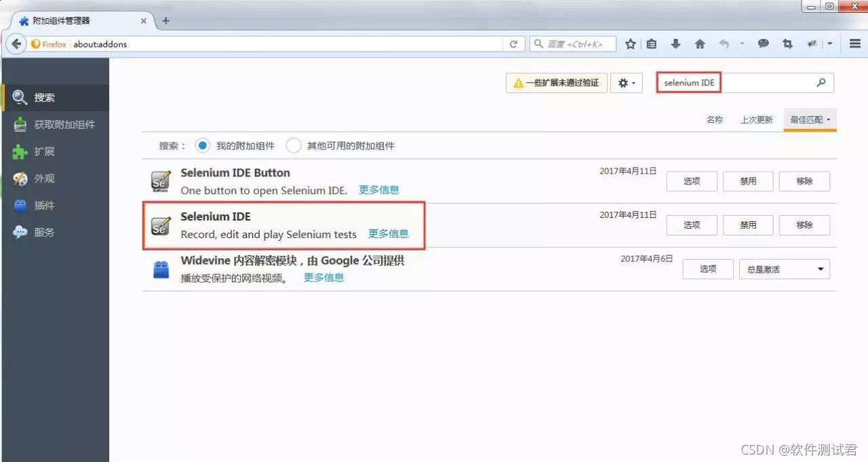Open the 总是激活 dropdown for Widevine

click(x=784, y=269)
